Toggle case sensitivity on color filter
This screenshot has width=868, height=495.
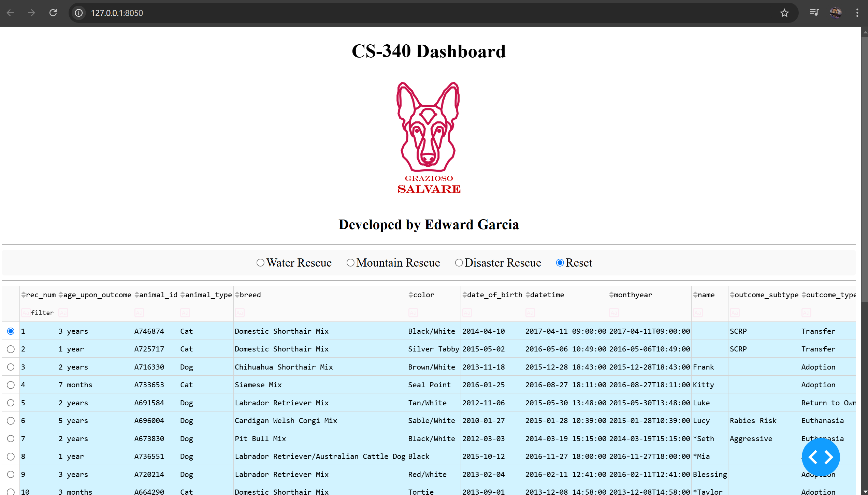coord(413,313)
